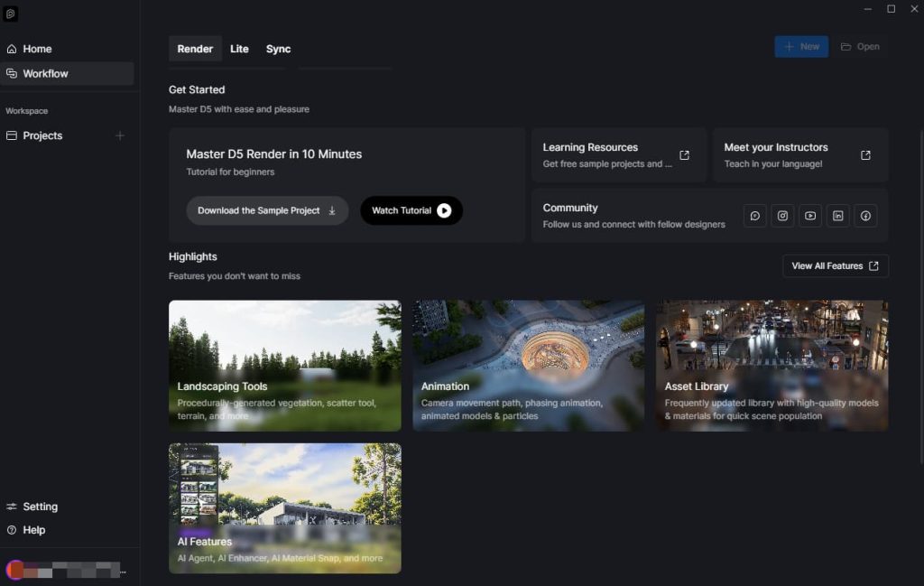The width and height of the screenshot is (924, 586).
Task: Click the Meet your Instructors card title
Action: (775, 147)
